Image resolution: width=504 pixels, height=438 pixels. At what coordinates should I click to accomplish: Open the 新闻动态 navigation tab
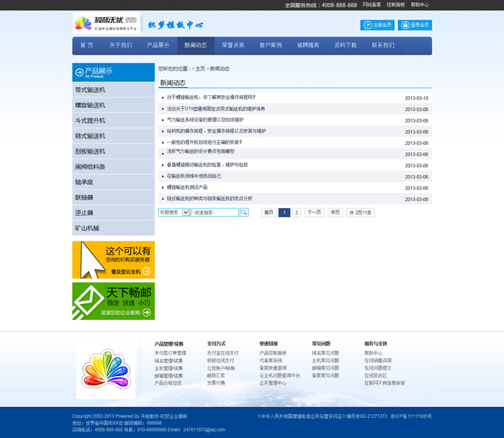pos(195,45)
